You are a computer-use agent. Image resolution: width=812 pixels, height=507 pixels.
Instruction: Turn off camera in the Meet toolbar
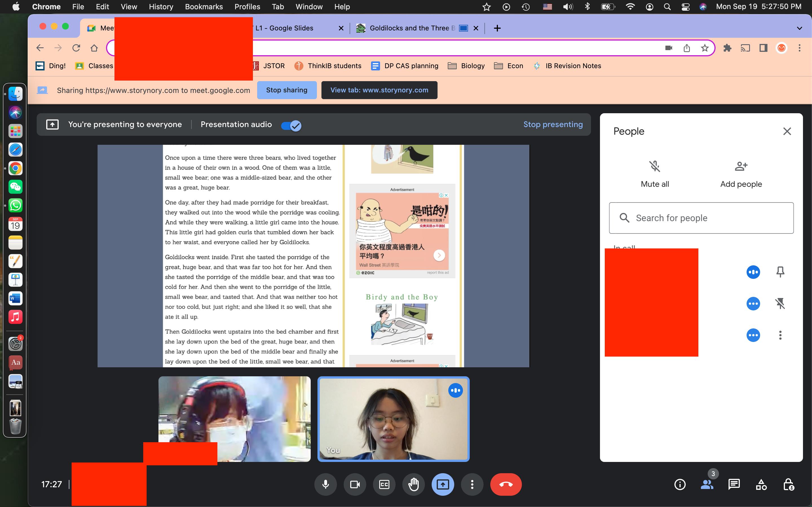[x=355, y=484]
